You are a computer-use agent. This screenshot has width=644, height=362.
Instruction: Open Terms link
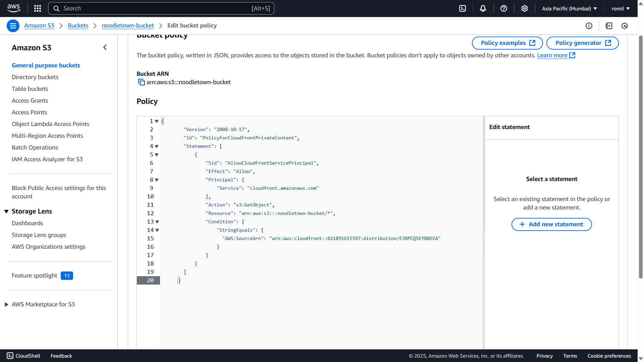pos(570,356)
